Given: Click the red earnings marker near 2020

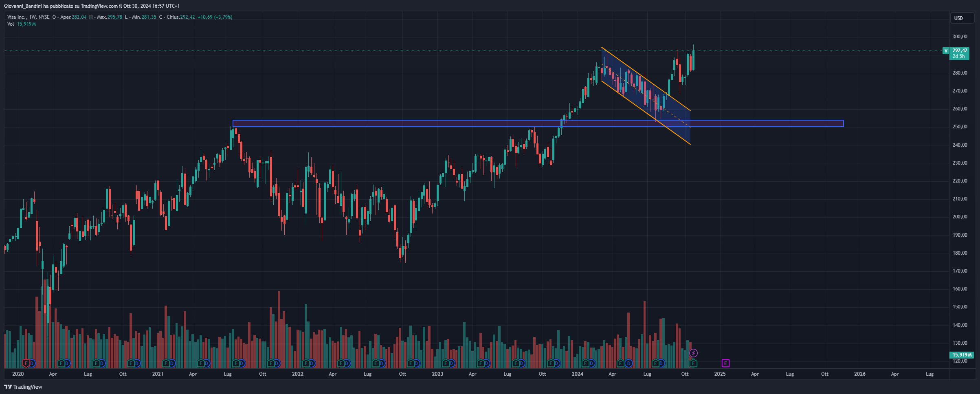Looking at the screenshot, I should (26, 363).
